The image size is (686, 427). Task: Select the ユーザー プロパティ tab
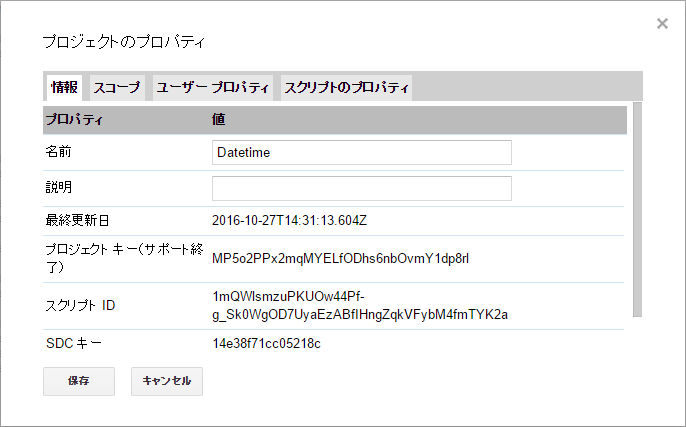pyautogui.click(x=212, y=87)
